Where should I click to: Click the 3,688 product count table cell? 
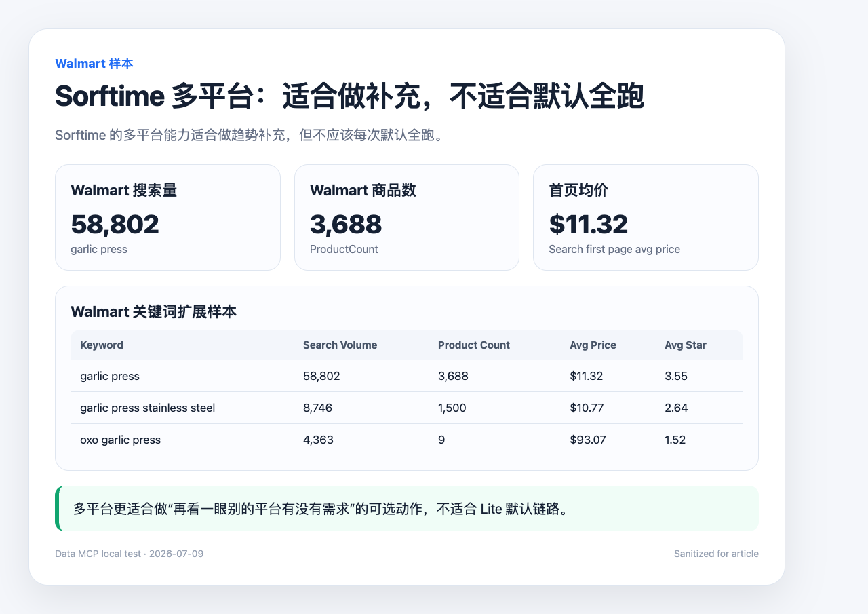point(453,376)
